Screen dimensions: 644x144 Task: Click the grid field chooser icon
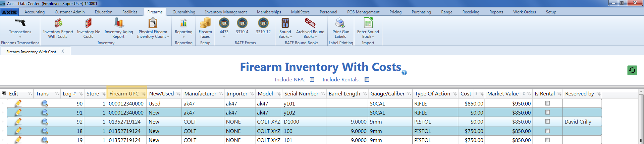click(x=3, y=94)
